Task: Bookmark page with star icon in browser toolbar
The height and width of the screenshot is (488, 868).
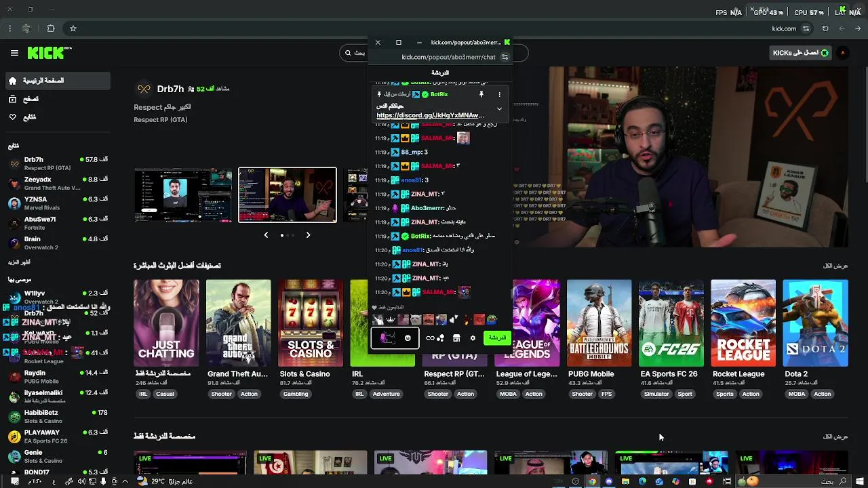Action: click(73, 28)
